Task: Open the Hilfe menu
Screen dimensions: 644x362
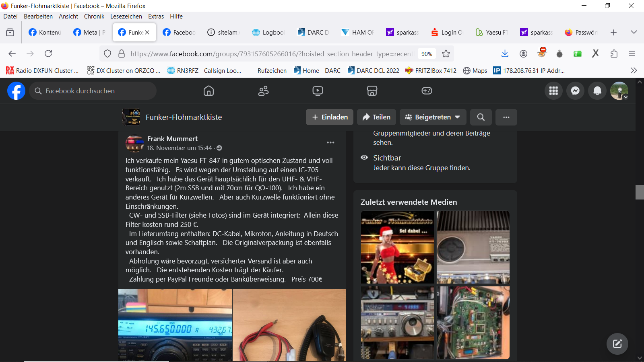Action: [x=176, y=16]
